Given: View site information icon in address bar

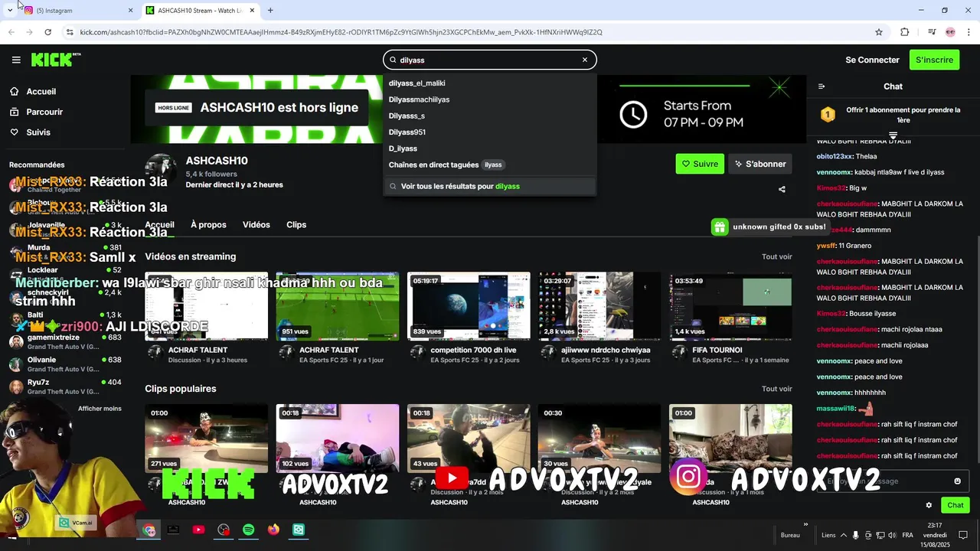Looking at the screenshot, I should pos(70,32).
